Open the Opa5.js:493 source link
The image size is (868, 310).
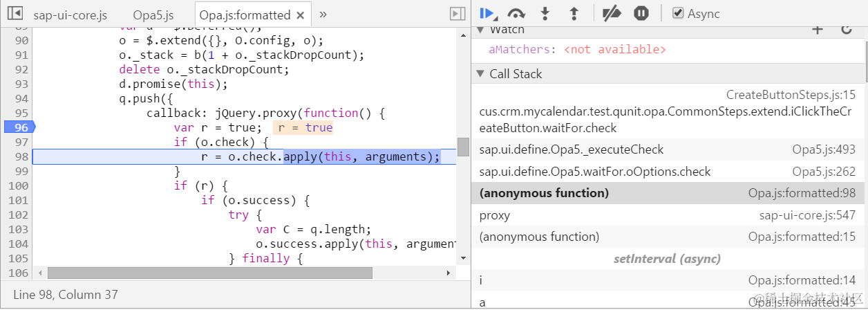pos(824,149)
